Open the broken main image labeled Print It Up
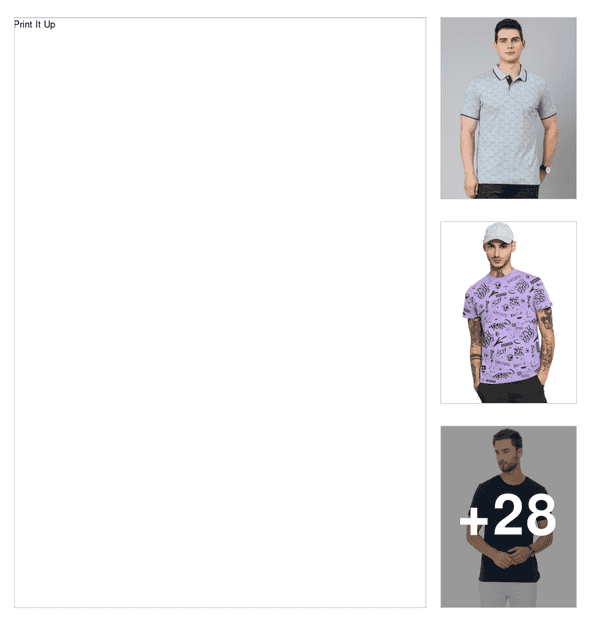This screenshot has width=591, height=625. click(x=220, y=312)
